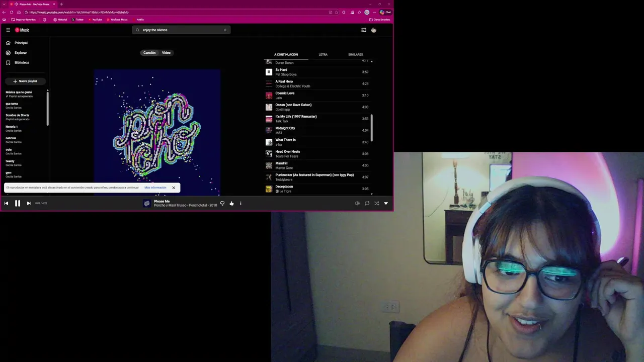Create a Nueva playlist

pos(25,81)
